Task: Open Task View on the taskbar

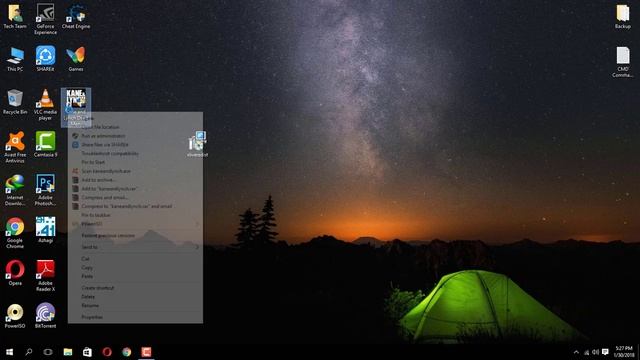Action: click(48, 352)
